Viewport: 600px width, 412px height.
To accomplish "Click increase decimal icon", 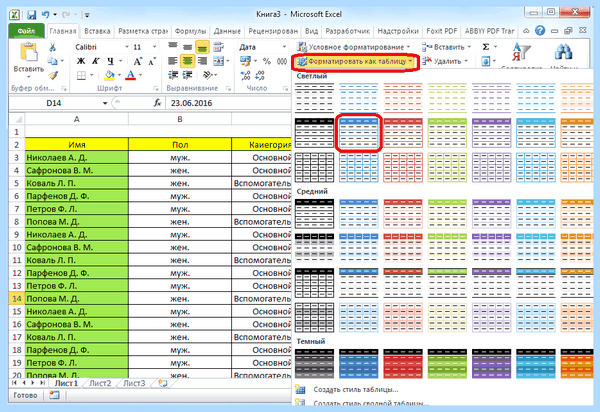I will tap(245, 75).
